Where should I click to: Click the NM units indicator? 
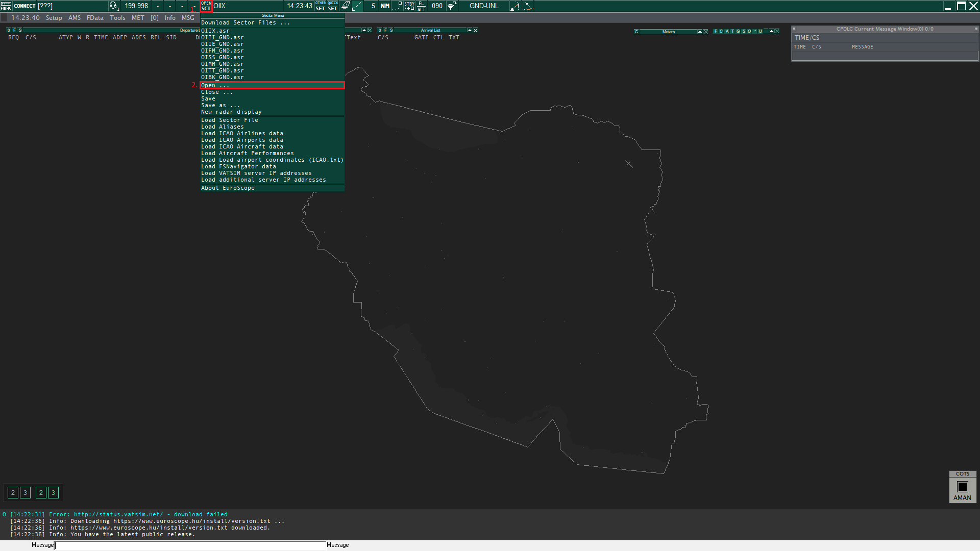click(385, 6)
